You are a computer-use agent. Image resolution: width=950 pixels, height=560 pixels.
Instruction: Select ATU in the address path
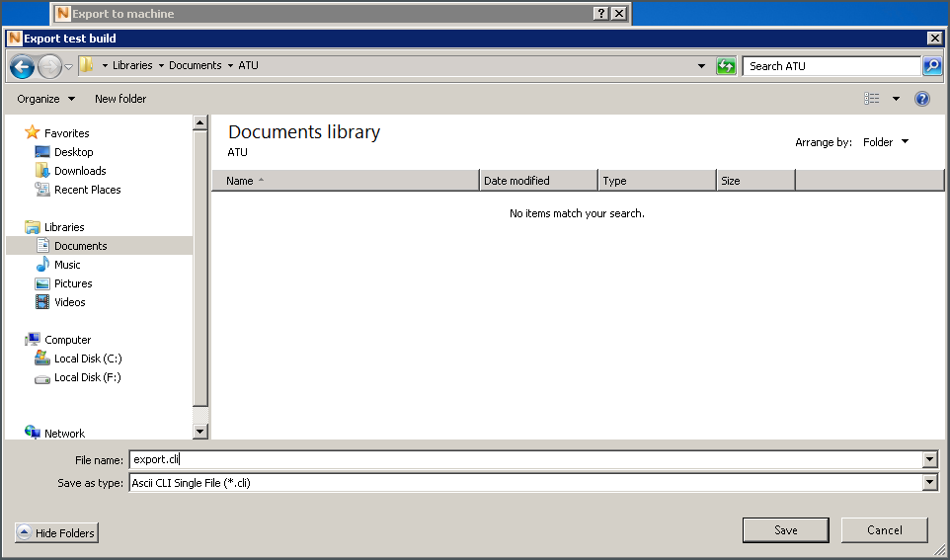pos(249,65)
